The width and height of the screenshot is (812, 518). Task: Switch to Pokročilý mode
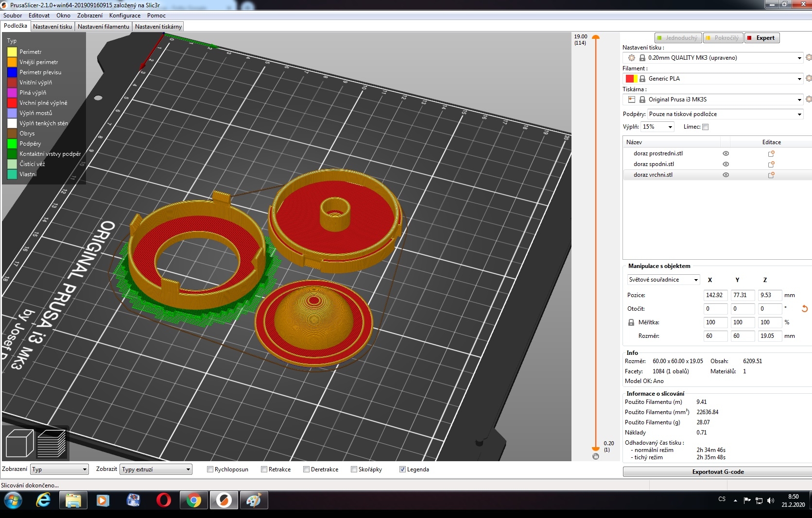723,38
